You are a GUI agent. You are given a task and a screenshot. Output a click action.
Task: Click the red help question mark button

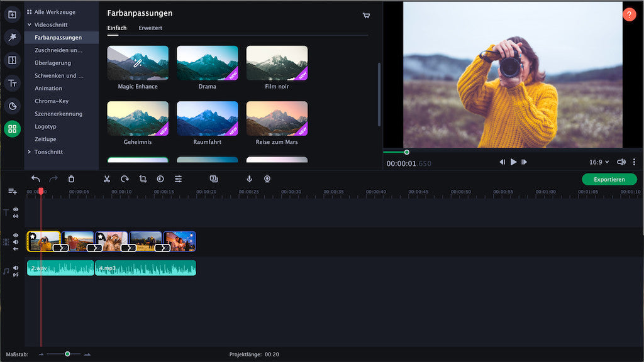630,14
